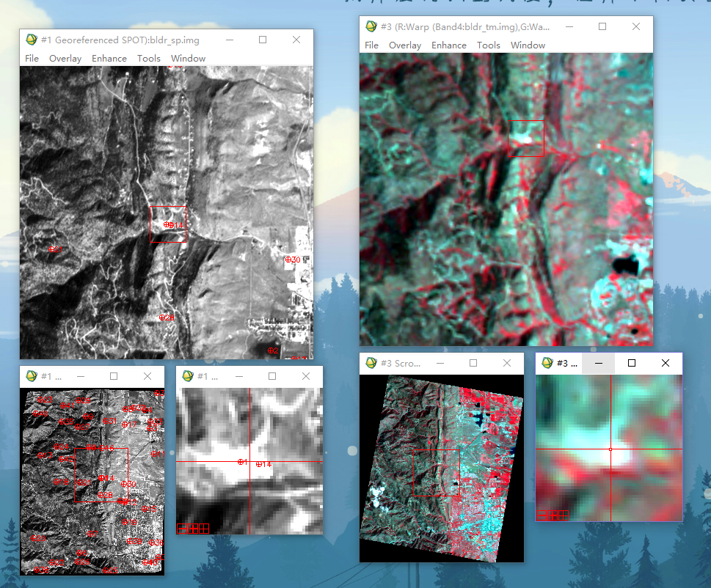Select GCP marker 22 in #1 scroll window
Screen dimensions: 711x588
(x=56, y=562)
